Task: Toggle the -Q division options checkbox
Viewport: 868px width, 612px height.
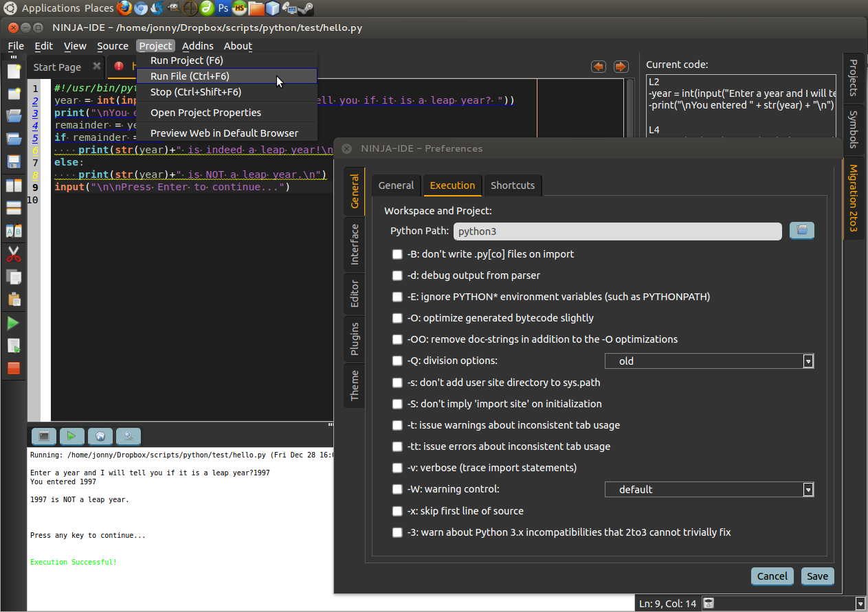Action: (x=397, y=361)
